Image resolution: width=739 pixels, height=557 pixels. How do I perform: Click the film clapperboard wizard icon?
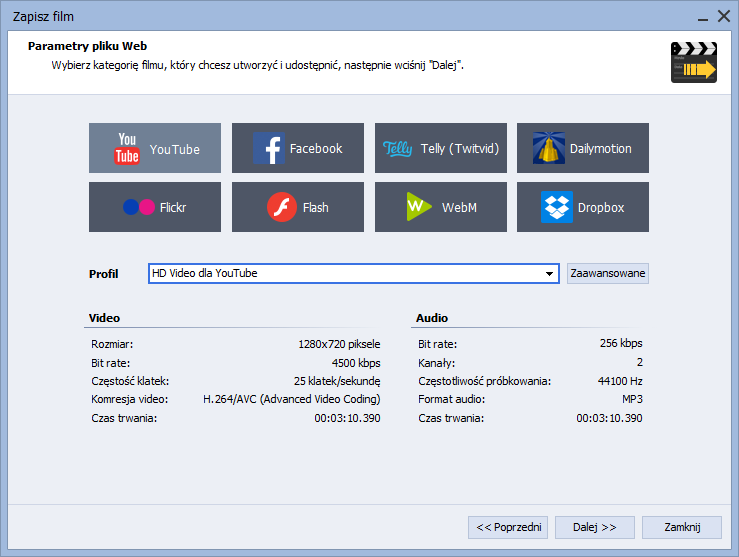694,62
